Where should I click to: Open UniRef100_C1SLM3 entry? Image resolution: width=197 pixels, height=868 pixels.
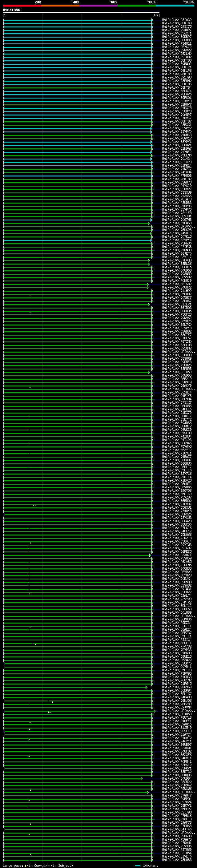point(177,433)
